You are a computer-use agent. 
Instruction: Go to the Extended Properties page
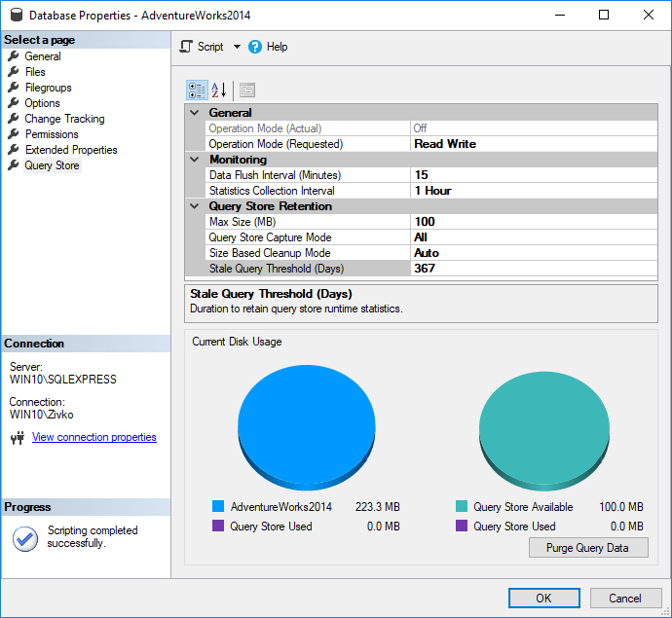tap(71, 150)
